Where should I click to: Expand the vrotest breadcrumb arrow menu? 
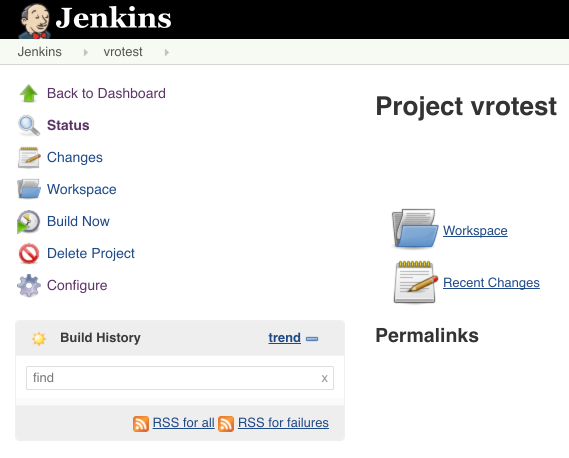point(167,52)
